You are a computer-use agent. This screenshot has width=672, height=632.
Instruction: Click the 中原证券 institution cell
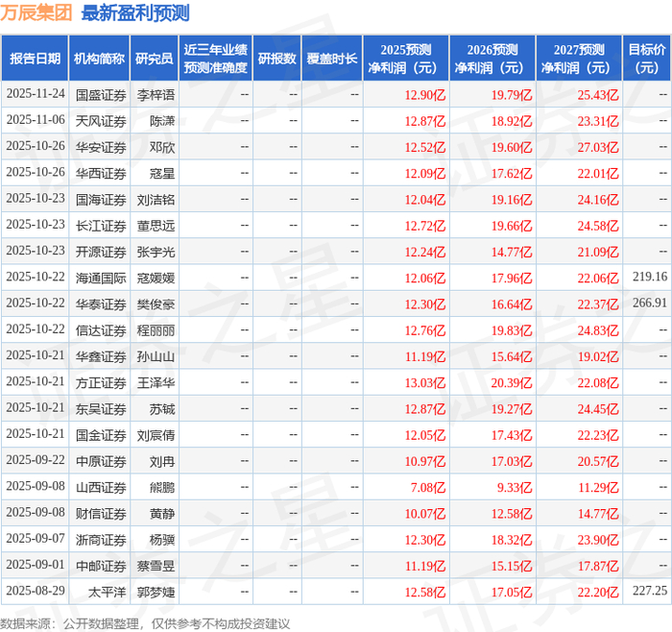pyautogui.click(x=101, y=461)
